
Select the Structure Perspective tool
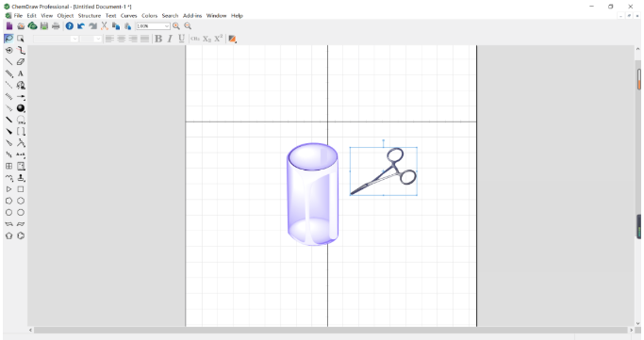coord(8,51)
